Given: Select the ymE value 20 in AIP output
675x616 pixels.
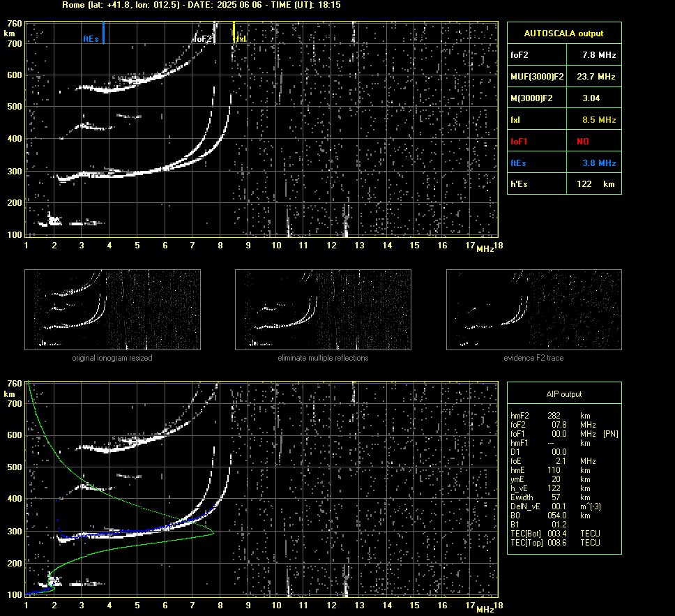Looking at the screenshot, I should tap(556, 479).
